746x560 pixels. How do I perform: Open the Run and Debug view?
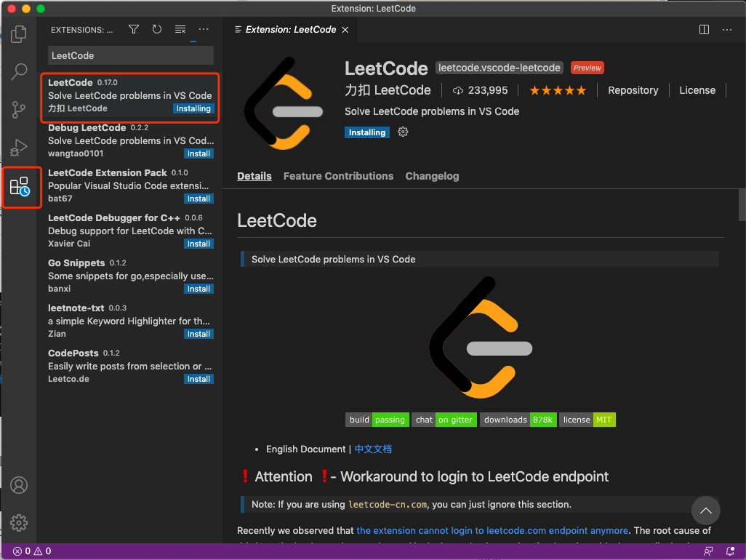(x=19, y=148)
